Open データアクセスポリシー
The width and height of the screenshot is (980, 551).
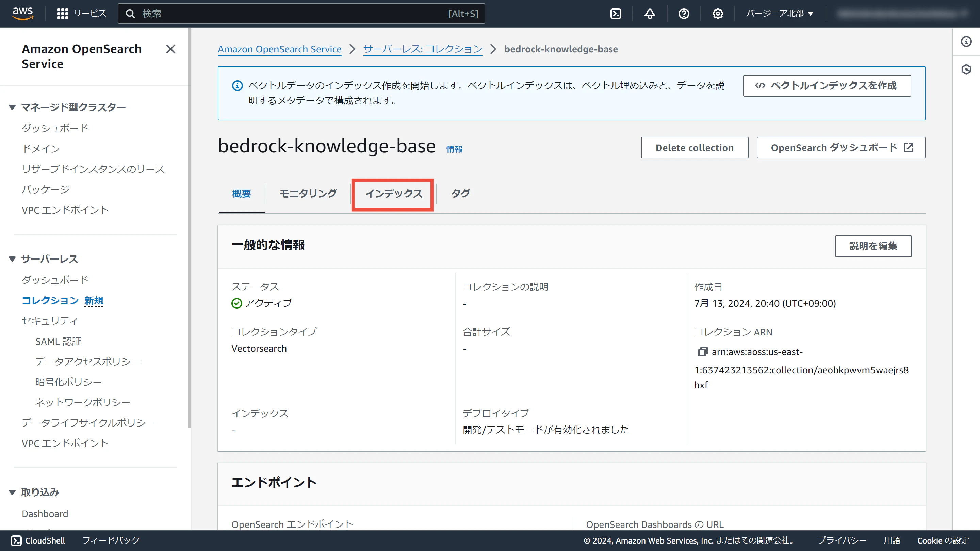point(87,361)
